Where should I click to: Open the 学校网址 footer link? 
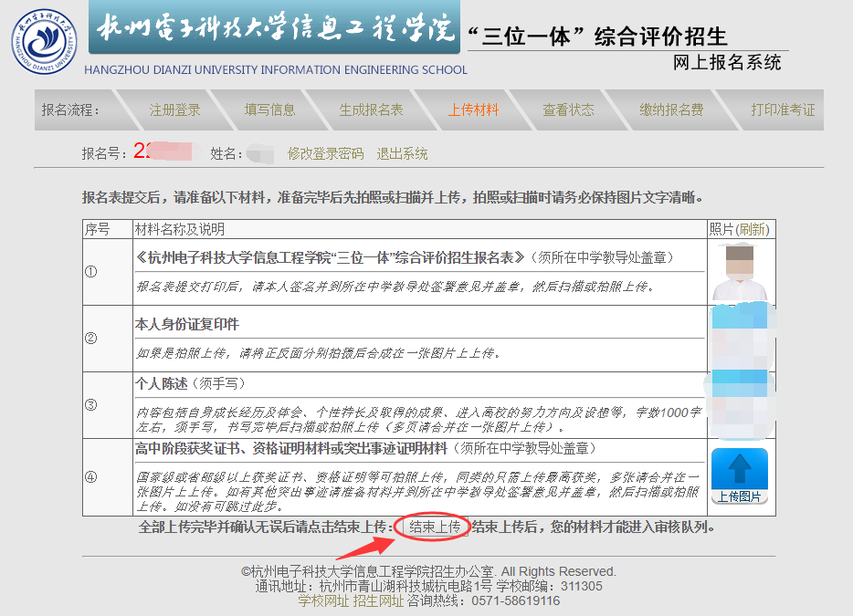click(x=323, y=600)
